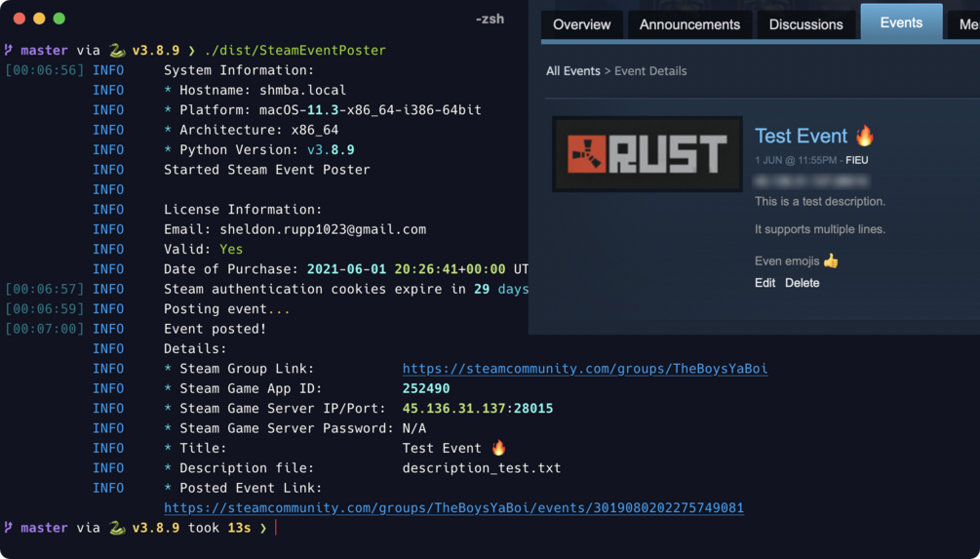Click the cookies expire in 29 days line

346,289
